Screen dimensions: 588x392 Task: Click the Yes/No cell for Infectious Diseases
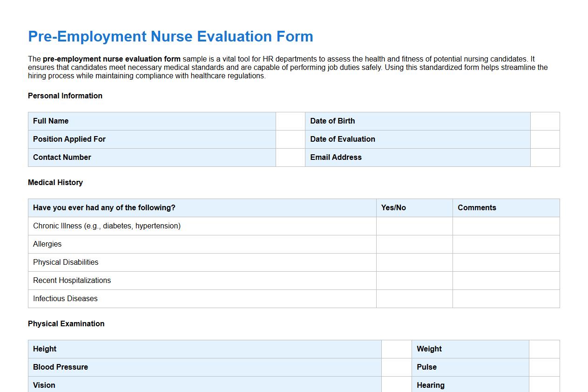(x=413, y=298)
